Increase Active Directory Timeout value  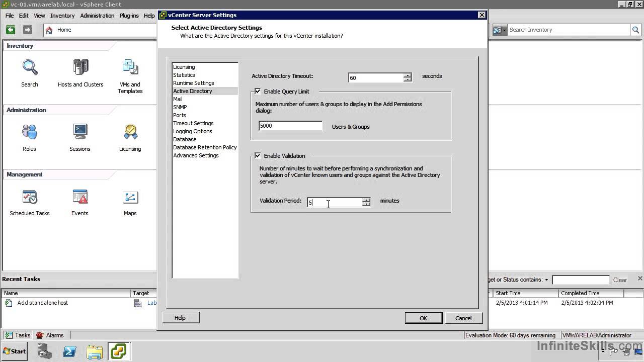408,75
